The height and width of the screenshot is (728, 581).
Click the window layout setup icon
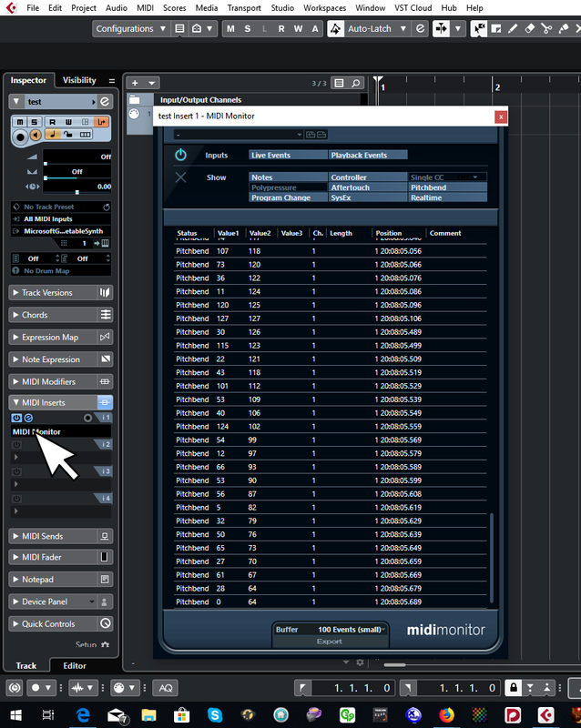[179, 29]
